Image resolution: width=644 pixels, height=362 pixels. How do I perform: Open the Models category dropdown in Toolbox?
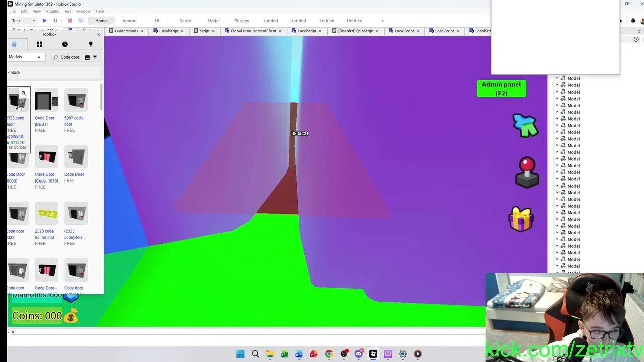coord(24,57)
